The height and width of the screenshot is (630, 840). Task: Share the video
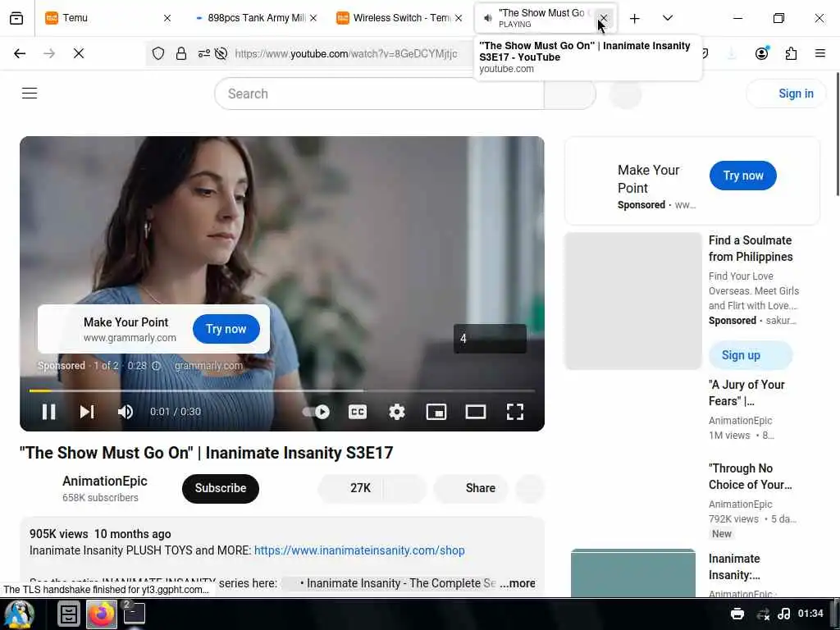tap(470, 488)
